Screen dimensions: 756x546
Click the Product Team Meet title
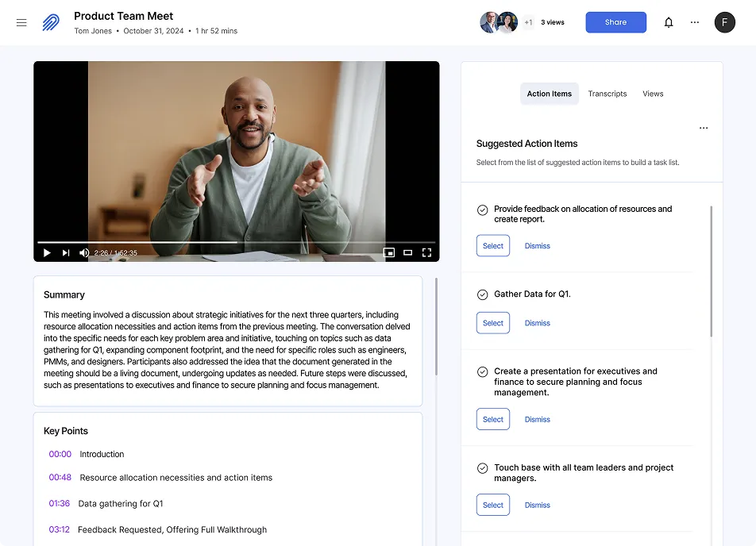pos(123,16)
